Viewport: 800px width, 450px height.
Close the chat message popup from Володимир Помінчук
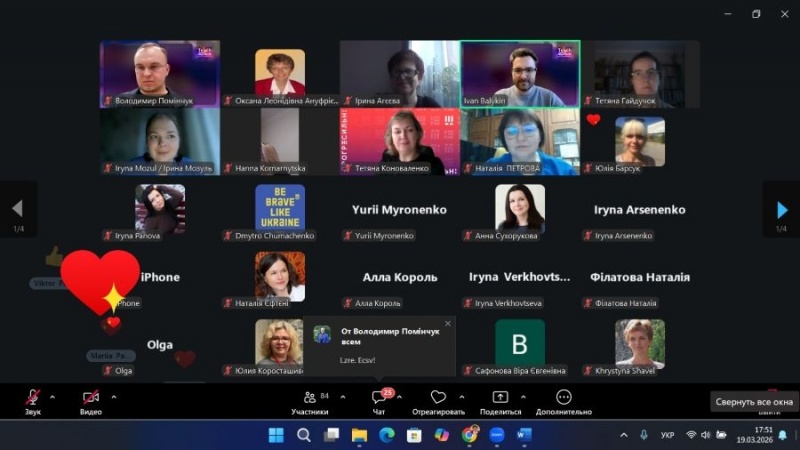coord(447,323)
